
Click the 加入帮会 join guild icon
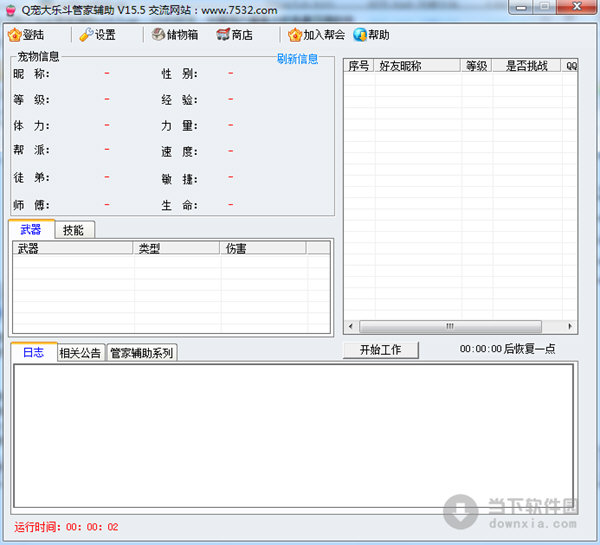pyautogui.click(x=295, y=35)
